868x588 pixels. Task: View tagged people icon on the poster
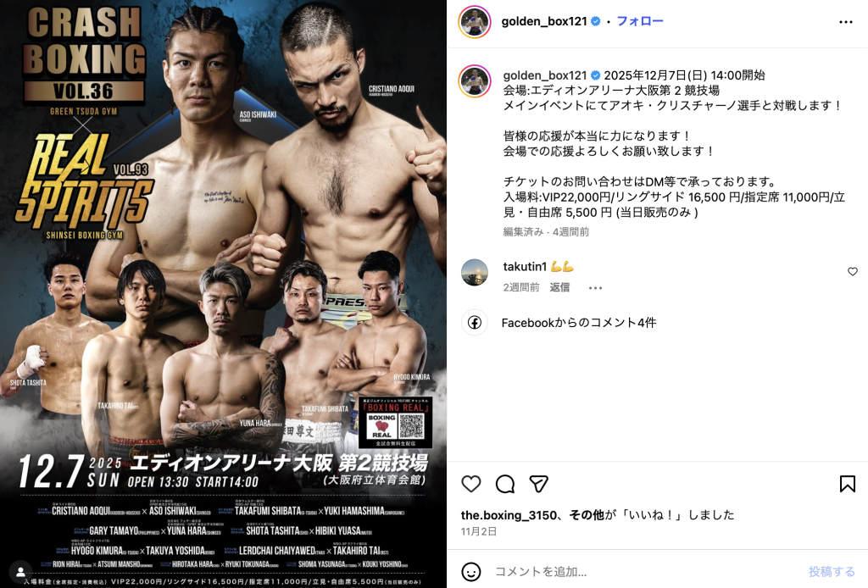20,571
